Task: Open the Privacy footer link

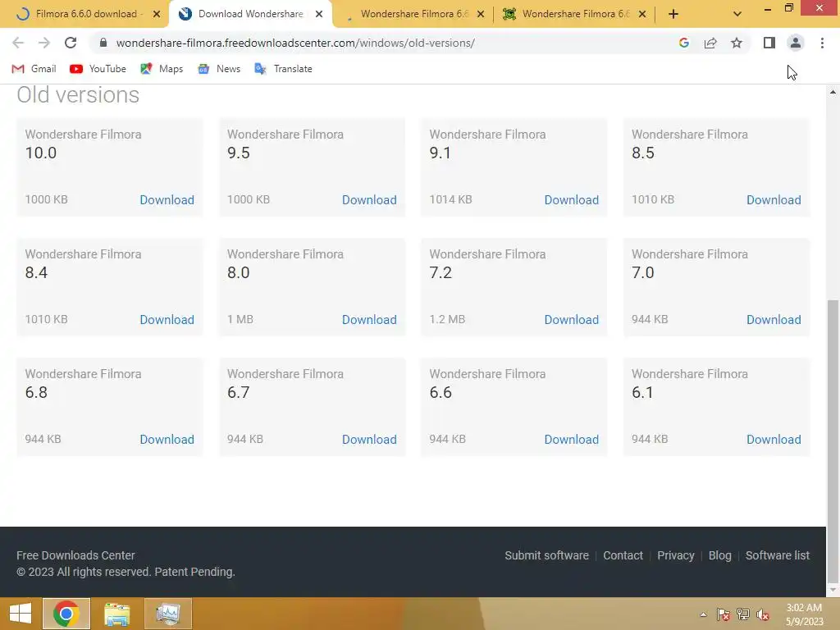Action: pos(676,555)
